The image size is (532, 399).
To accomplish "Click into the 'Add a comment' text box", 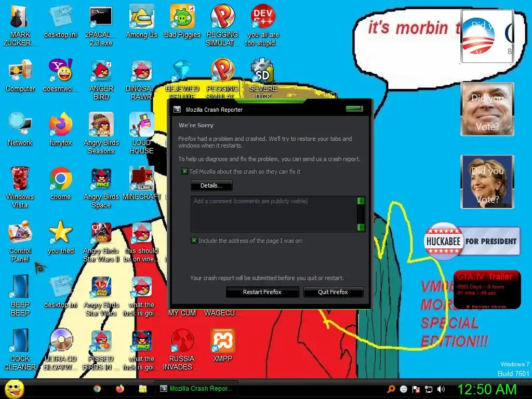I will pos(274,214).
